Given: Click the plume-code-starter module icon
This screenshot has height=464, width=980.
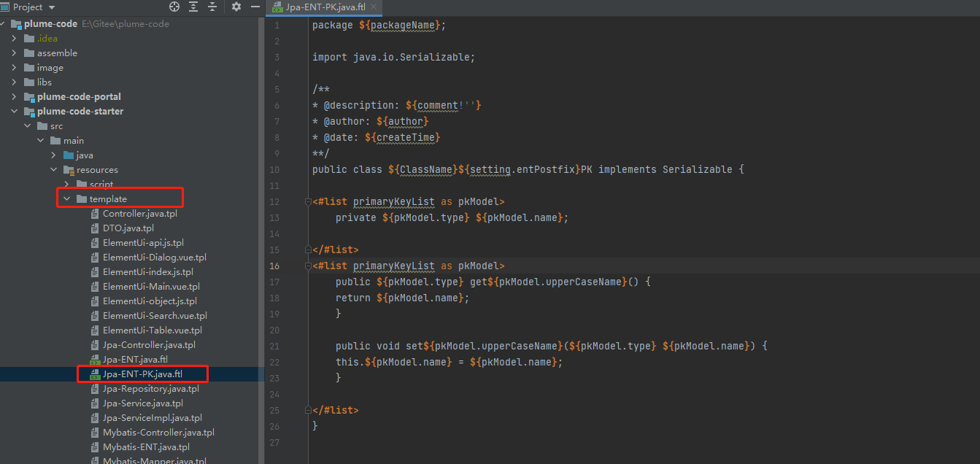Looking at the screenshot, I should (x=29, y=112).
